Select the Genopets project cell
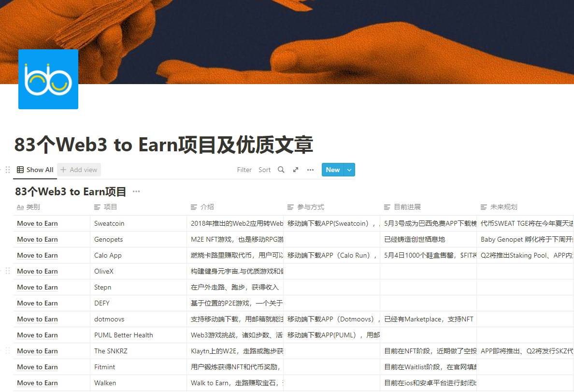The image size is (574, 392). click(x=138, y=239)
